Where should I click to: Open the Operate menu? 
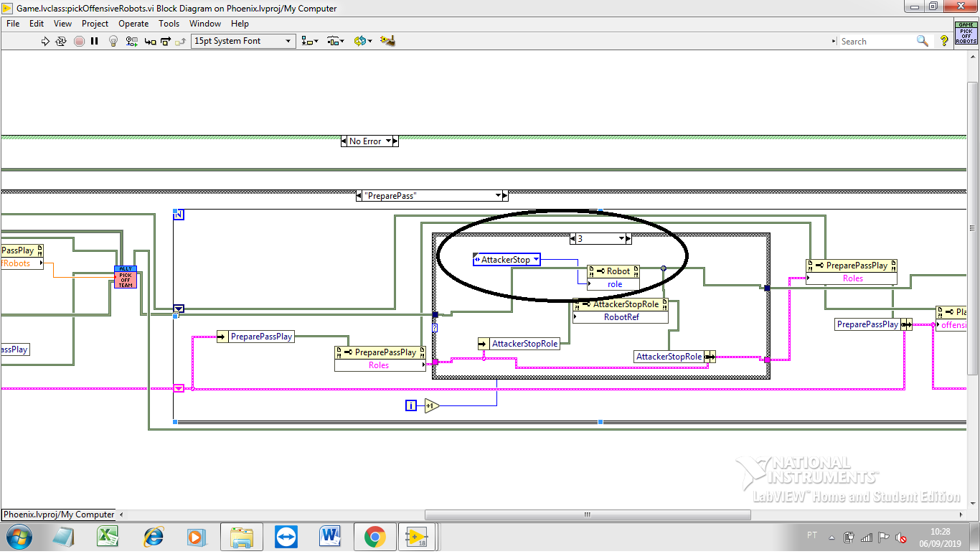(x=133, y=24)
